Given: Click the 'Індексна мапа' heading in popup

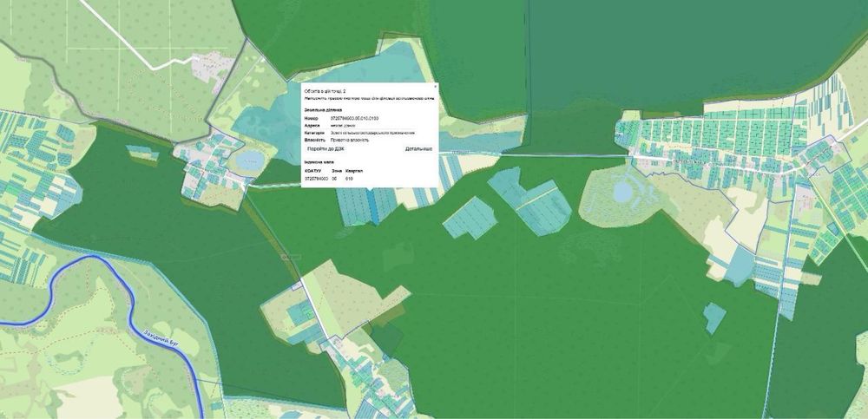Looking at the screenshot, I should click(319, 162).
